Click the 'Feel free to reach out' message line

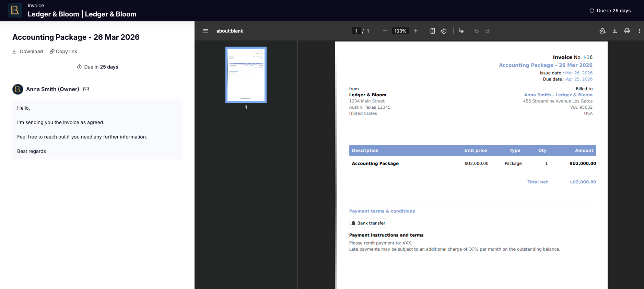82,137
